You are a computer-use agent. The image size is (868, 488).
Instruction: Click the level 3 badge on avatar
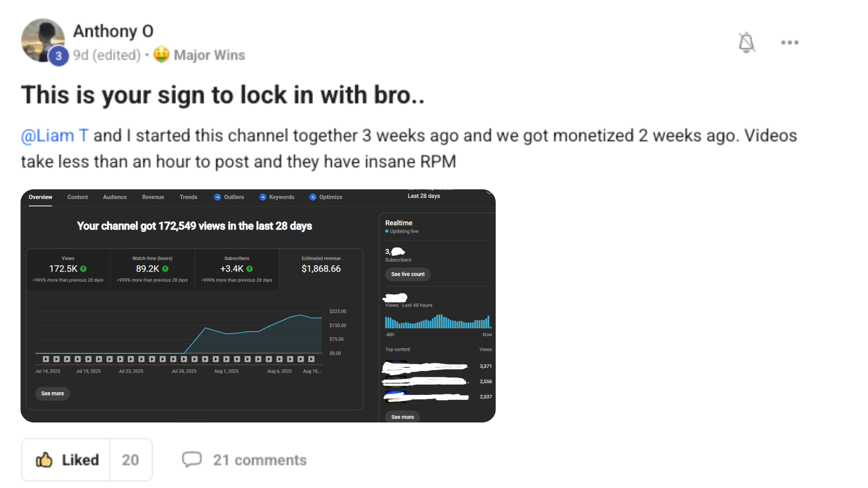coord(58,56)
